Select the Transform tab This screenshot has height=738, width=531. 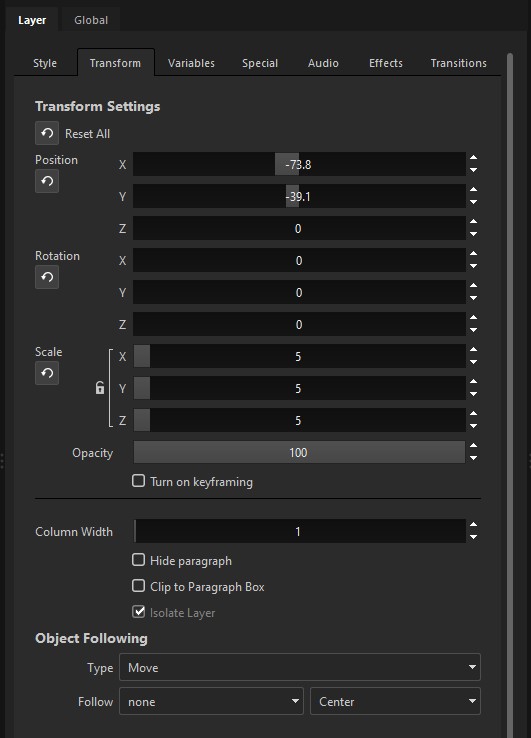pos(115,63)
